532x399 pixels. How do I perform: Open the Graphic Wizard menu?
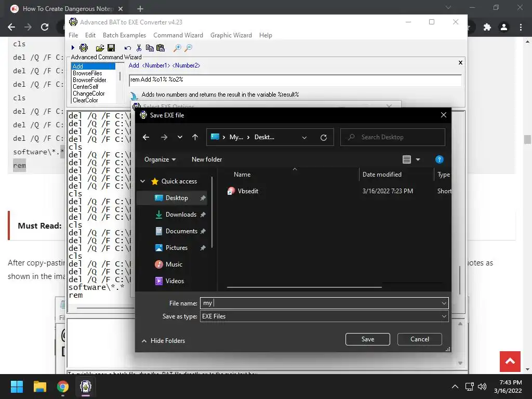[231, 35]
